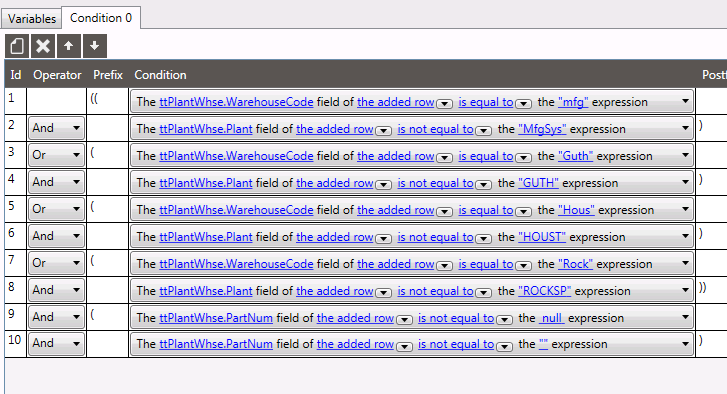Click the "MfgSys" expression link

click(542, 129)
